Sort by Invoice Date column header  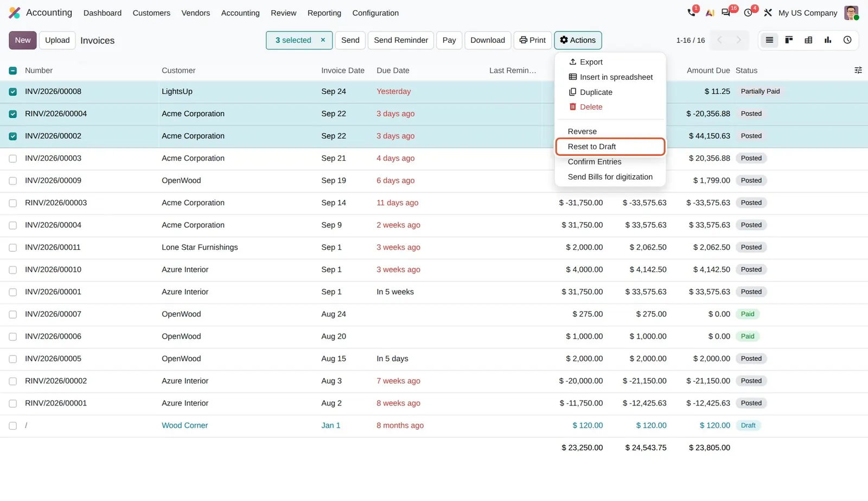tap(343, 71)
